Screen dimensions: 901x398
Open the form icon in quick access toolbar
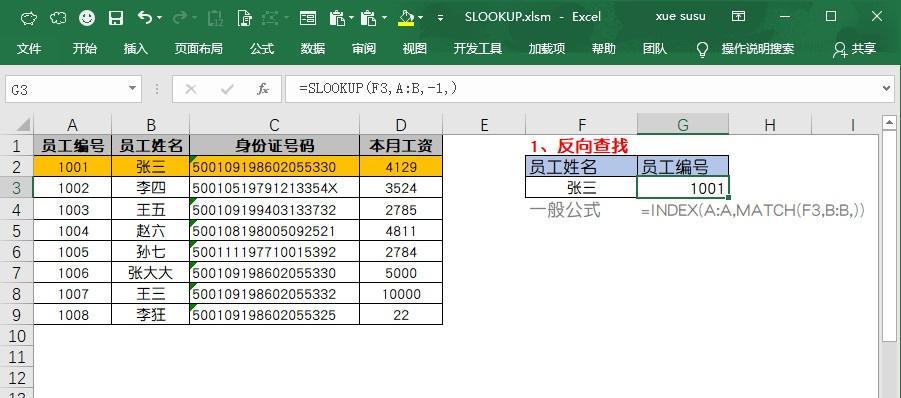[x=308, y=18]
